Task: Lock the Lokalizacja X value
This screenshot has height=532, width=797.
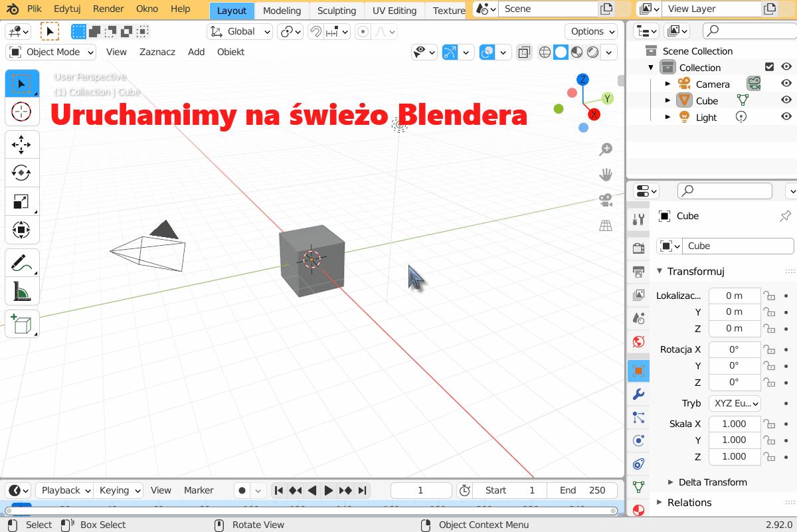Action: [x=769, y=296]
